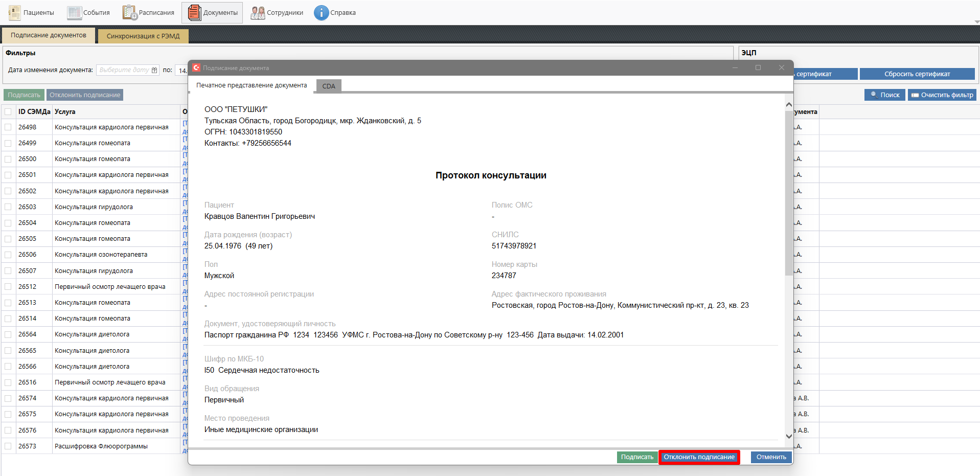Expand the toolbar overflow arrow at top right
This screenshot has width=980, height=476.
pyautogui.click(x=976, y=22)
